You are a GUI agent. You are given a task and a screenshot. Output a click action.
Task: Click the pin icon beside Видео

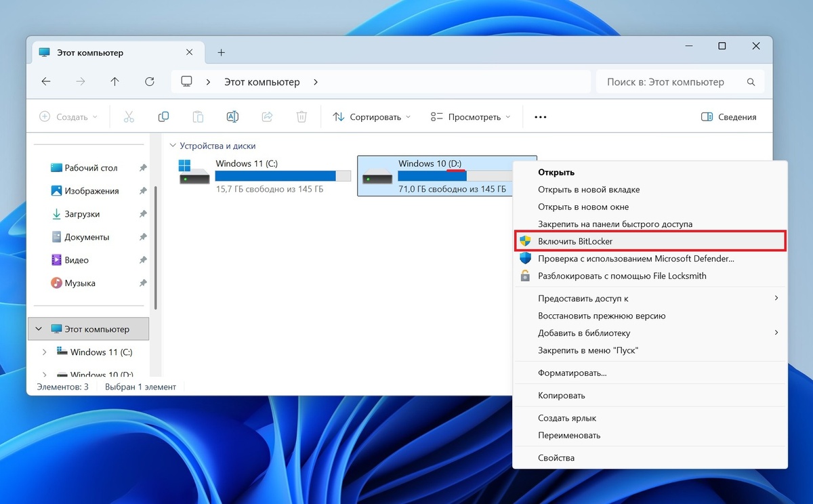click(142, 260)
